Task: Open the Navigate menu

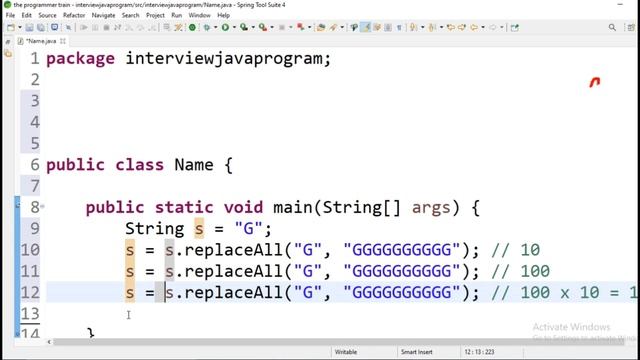Action: click(103, 15)
